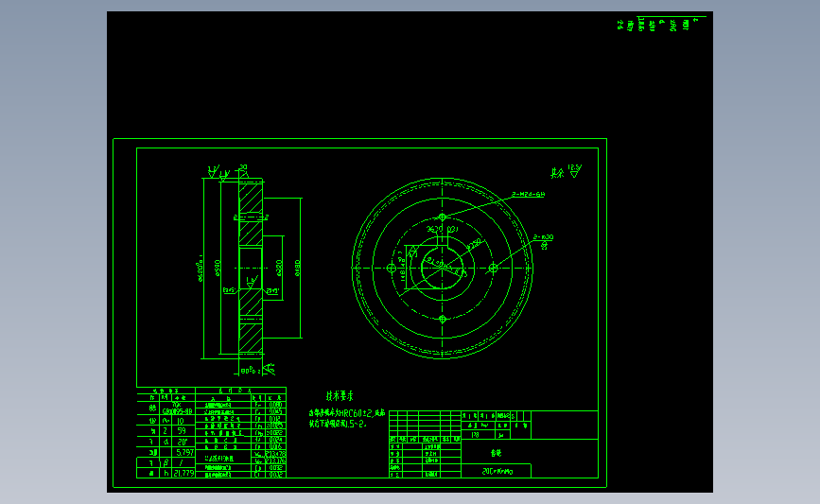Click the right ø30 hole on the gear view

coord(493,269)
